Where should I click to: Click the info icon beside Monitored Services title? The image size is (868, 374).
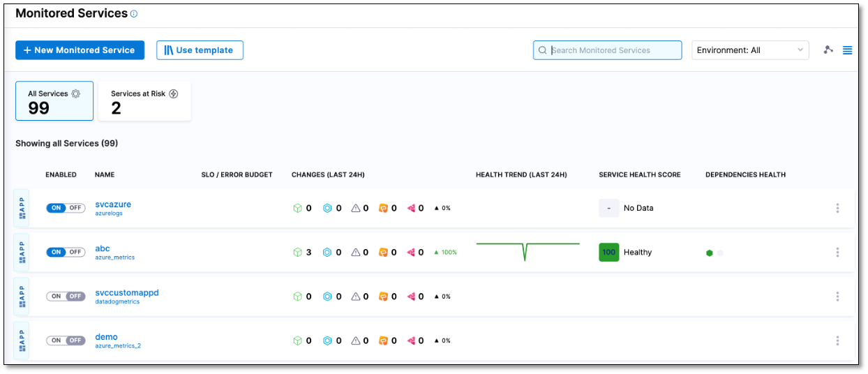coord(134,14)
